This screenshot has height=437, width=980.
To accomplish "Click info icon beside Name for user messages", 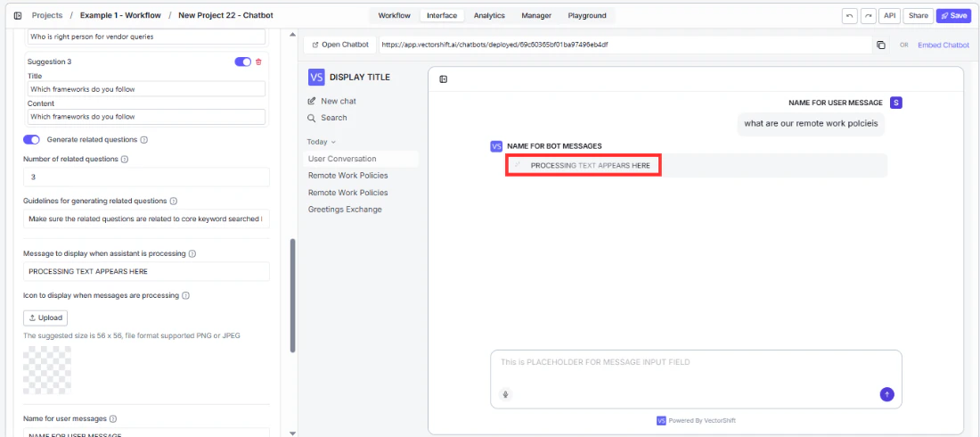I will pos(113,418).
